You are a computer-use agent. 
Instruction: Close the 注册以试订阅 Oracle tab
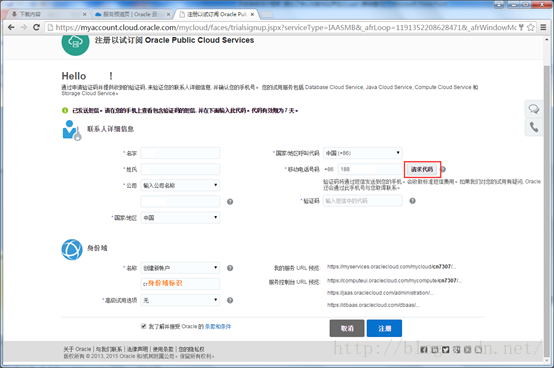[252, 14]
